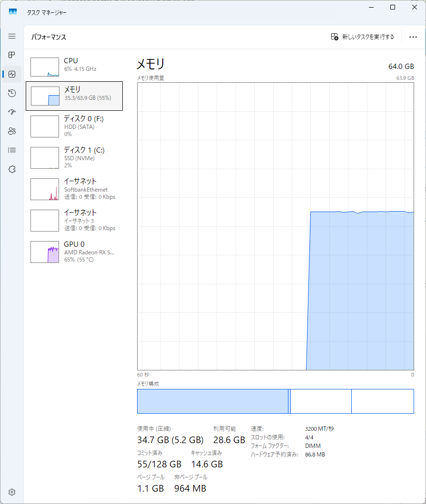Click the 1.1 GB paged pool value
Image resolution: width=426 pixels, height=504 pixels.
pos(150,489)
